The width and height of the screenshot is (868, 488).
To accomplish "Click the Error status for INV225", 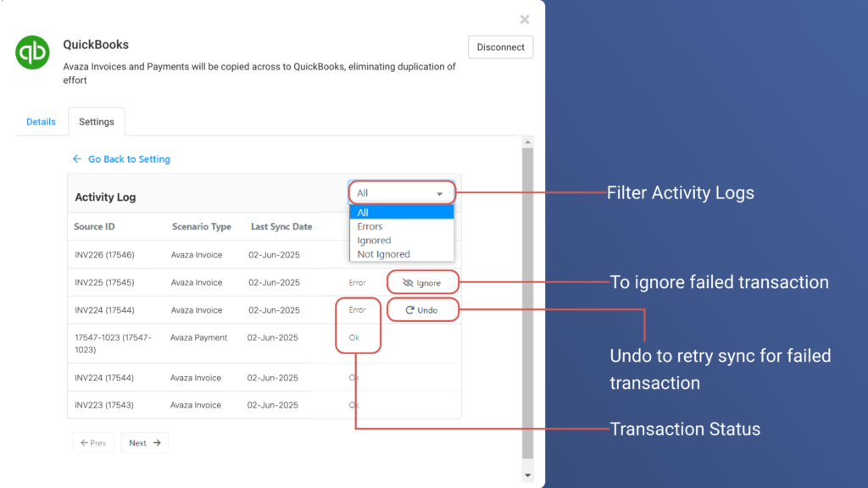I will click(358, 283).
